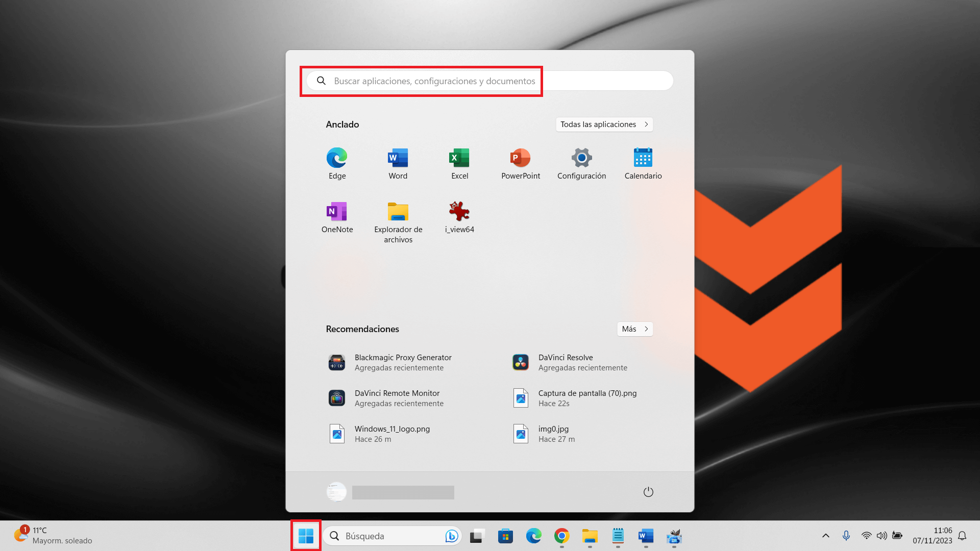This screenshot has height=551, width=980.
Task: Click the Bing chat icon in taskbar search
Action: click(451, 536)
